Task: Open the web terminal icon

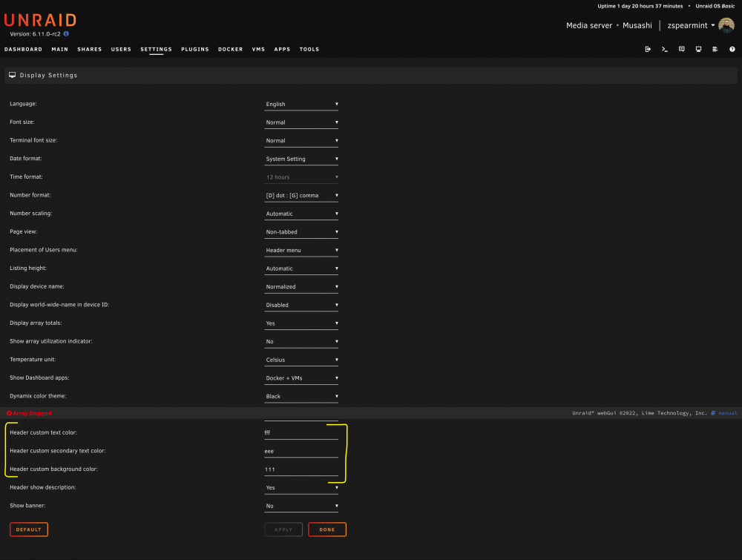Action: coord(665,49)
